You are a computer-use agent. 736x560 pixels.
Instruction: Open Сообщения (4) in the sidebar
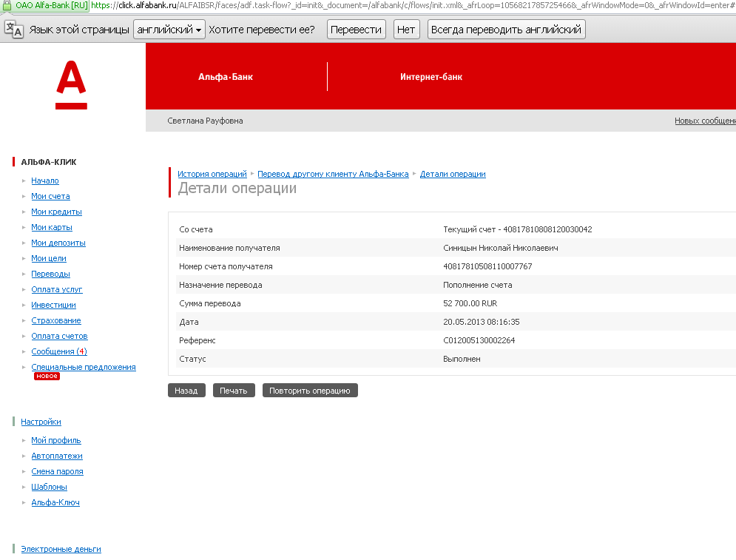coord(59,351)
